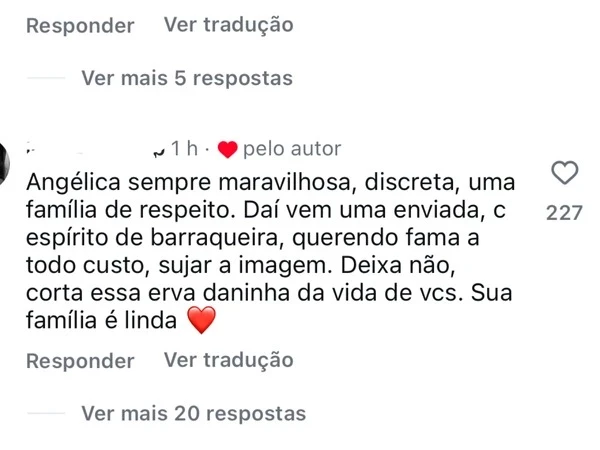Click the word 'barraqueira' in the comment

[211, 240]
